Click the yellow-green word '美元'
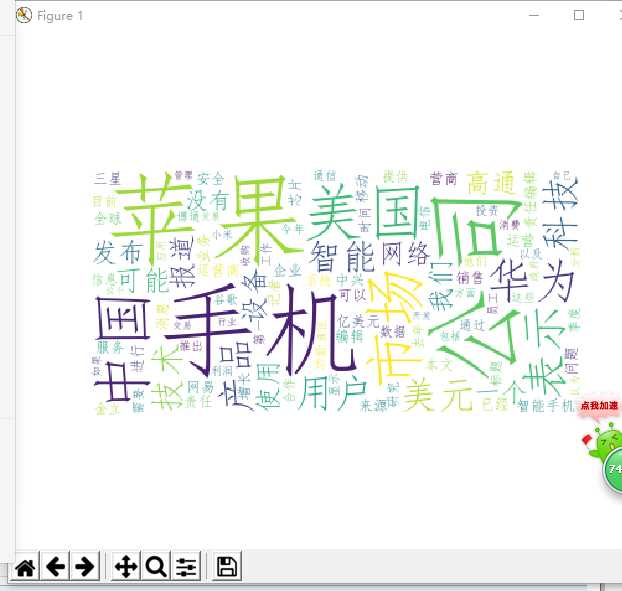 (x=438, y=395)
